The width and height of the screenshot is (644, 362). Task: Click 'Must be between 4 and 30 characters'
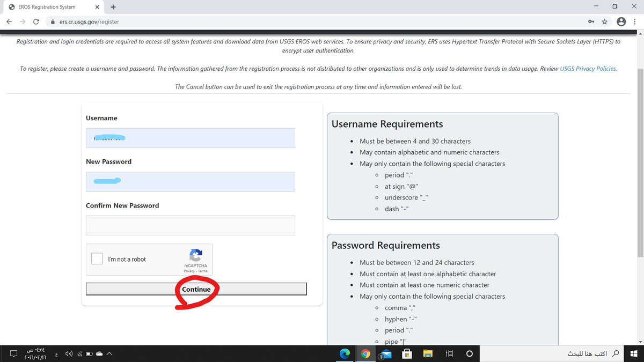click(x=415, y=141)
